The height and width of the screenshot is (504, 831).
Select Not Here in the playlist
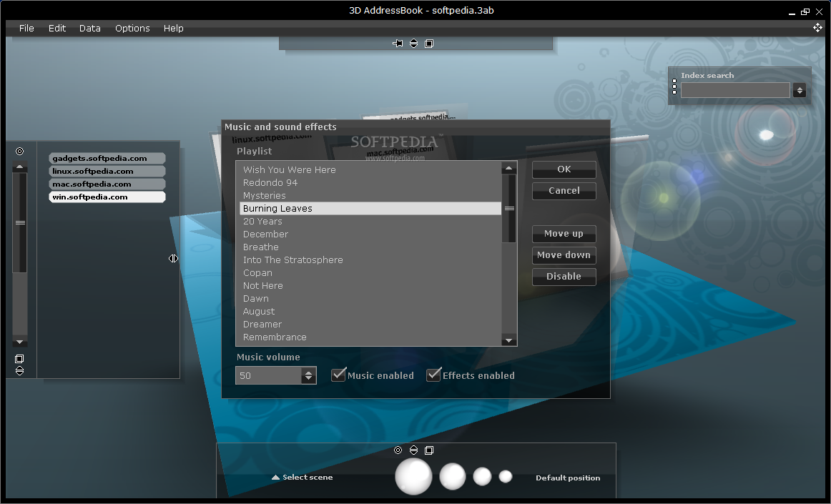(370, 286)
